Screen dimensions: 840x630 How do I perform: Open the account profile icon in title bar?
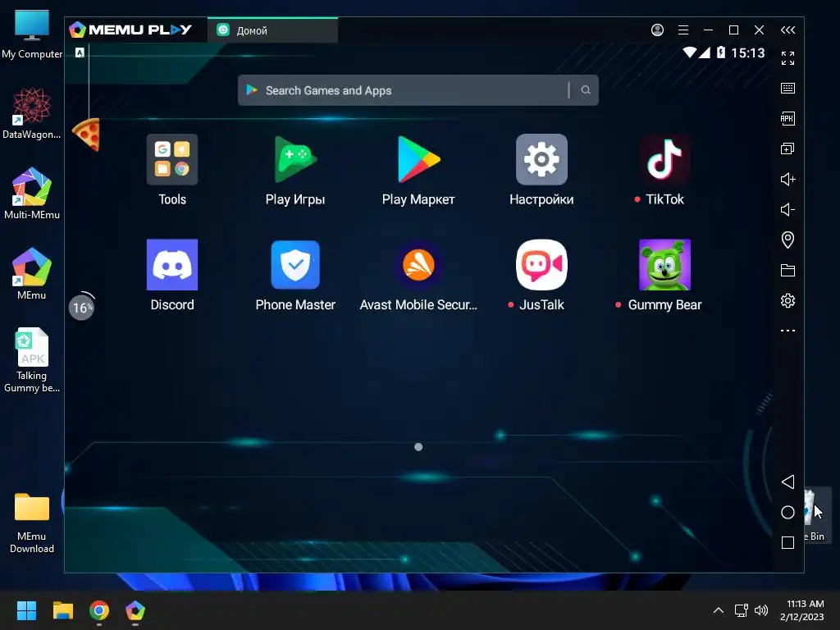click(657, 30)
